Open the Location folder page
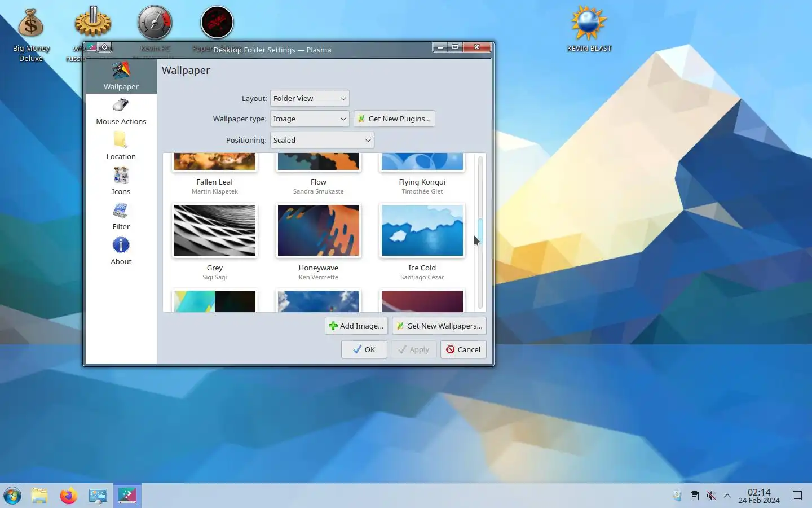The width and height of the screenshot is (812, 508). [121, 146]
